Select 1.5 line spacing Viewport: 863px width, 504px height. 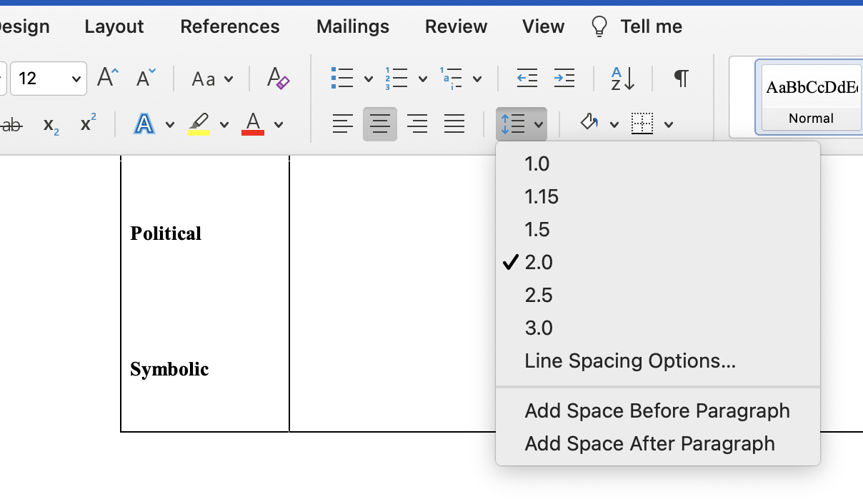click(x=537, y=229)
